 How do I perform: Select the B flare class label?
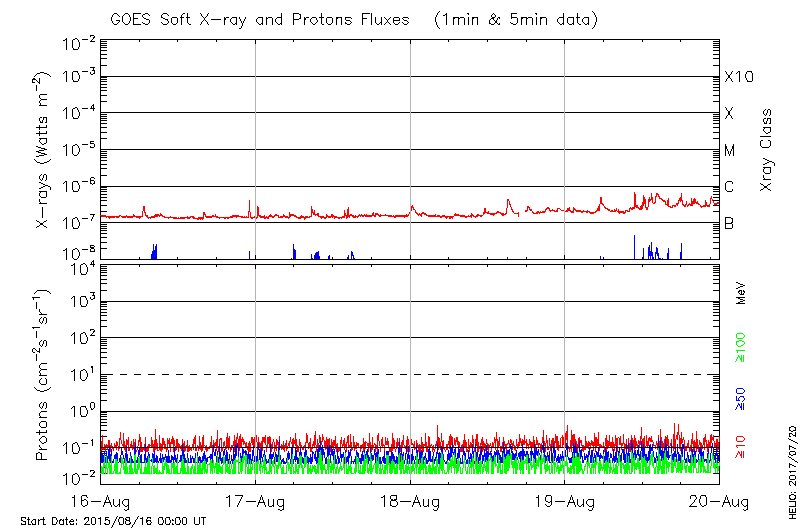coord(730,224)
